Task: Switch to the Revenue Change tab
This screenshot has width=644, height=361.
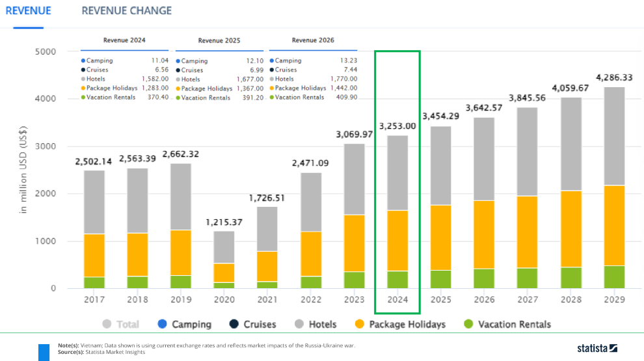Action: click(x=126, y=10)
